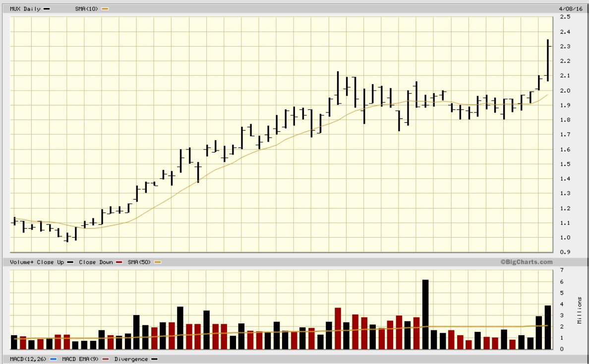Click the final tall price bar peaking near 2.35
Image resolution: width=589 pixels, height=364 pixels.
pyautogui.click(x=548, y=60)
